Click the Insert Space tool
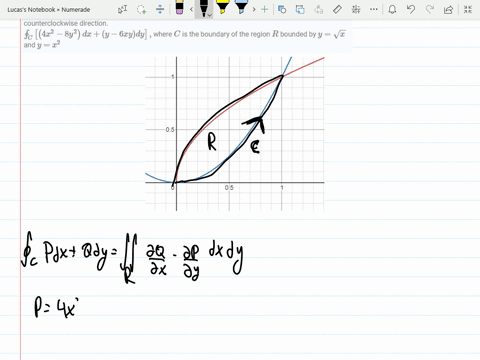 160,9
